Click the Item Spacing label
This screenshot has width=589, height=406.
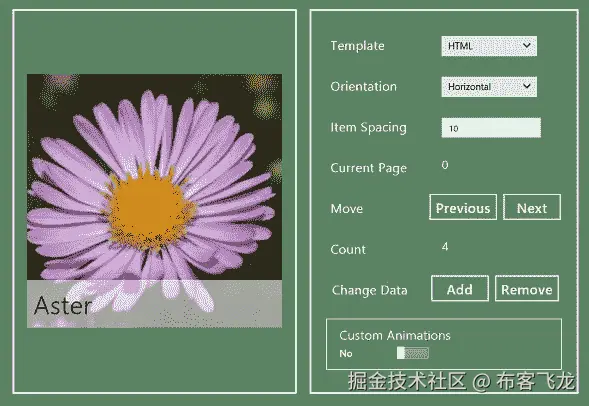368,128
